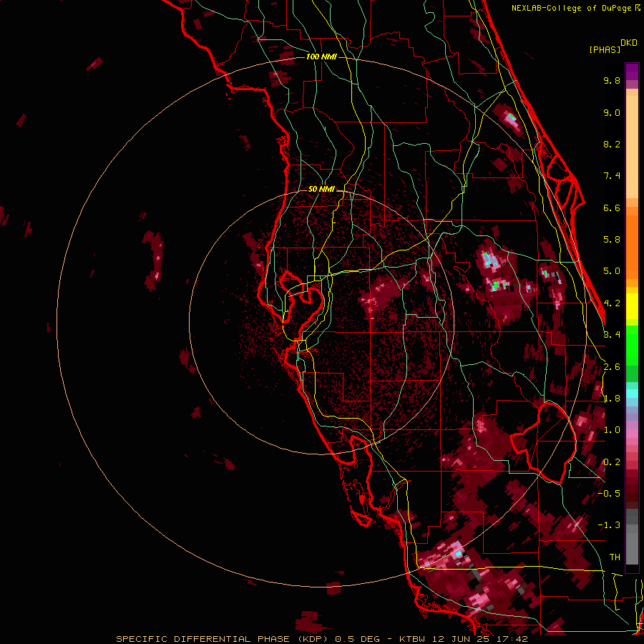Select the 8.2 value on the color scale
This screenshot has width=644, height=644.
pyautogui.click(x=612, y=144)
